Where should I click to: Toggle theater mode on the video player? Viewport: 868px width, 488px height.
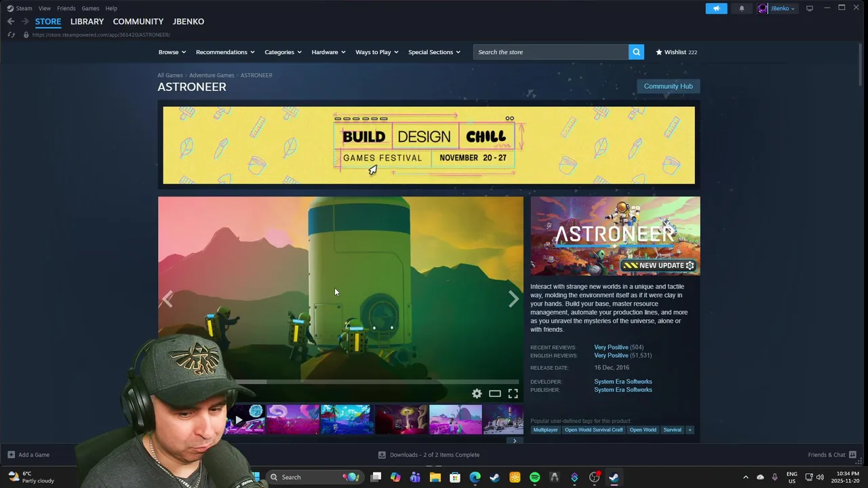tap(495, 394)
